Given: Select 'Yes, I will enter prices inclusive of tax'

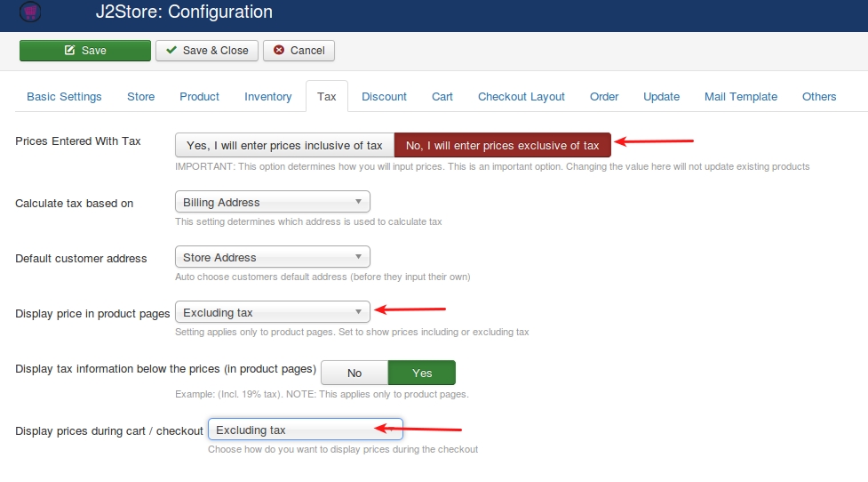Looking at the screenshot, I should coord(284,145).
